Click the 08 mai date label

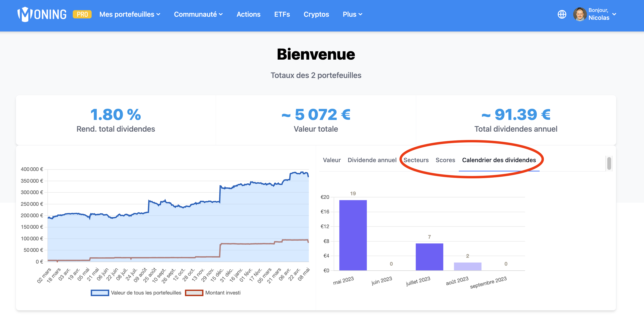click(303, 274)
